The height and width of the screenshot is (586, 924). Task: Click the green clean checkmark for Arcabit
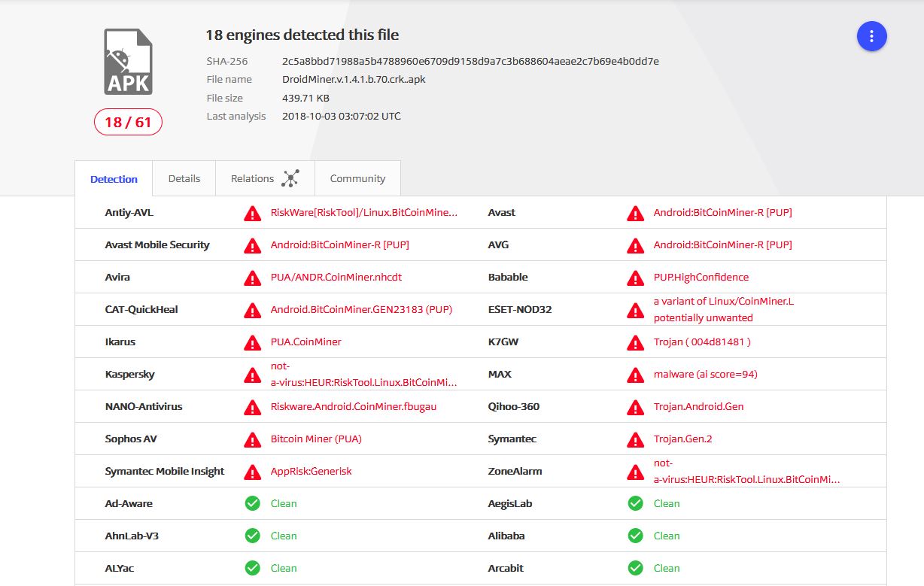pyautogui.click(x=636, y=568)
